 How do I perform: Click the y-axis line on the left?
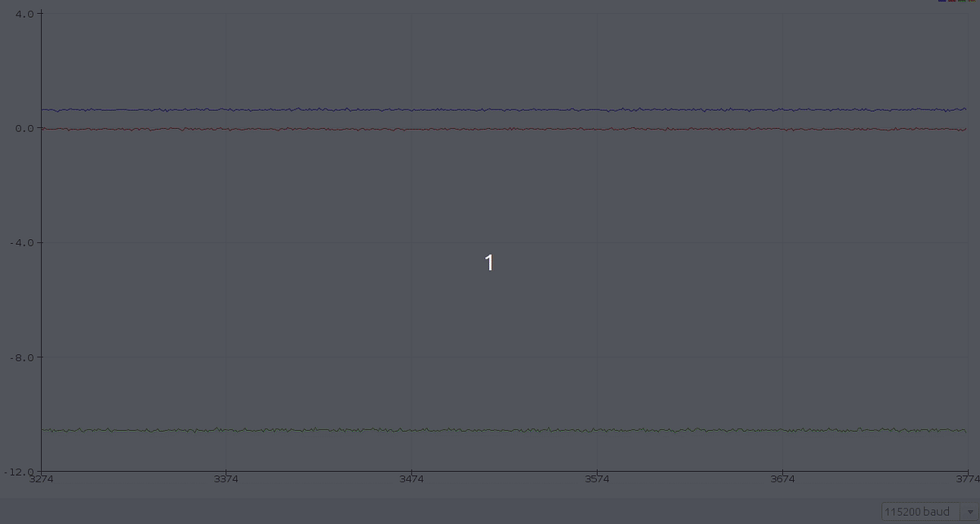pos(39,245)
